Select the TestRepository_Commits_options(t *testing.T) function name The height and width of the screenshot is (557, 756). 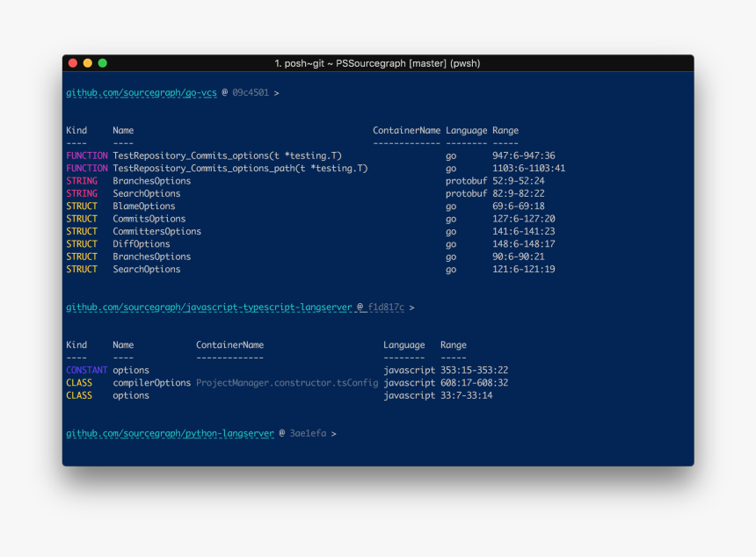tap(227, 156)
